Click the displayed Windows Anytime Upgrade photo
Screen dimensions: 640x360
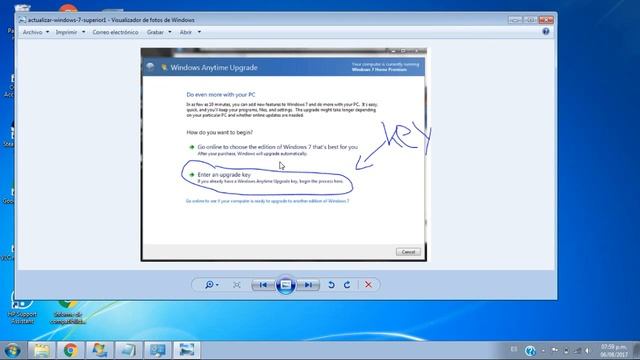(284, 155)
